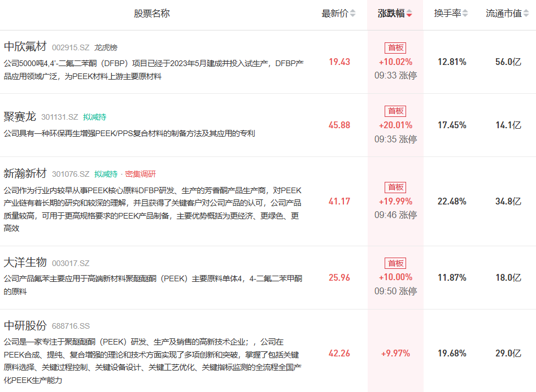This screenshot has height=392, width=536.
Task: Click the 涨跌幅 column header text
Action: pyautogui.click(x=391, y=14)
